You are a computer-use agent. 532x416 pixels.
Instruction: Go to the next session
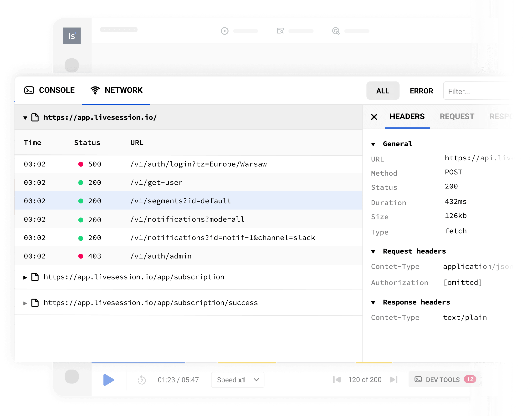[x=393, y=380]
